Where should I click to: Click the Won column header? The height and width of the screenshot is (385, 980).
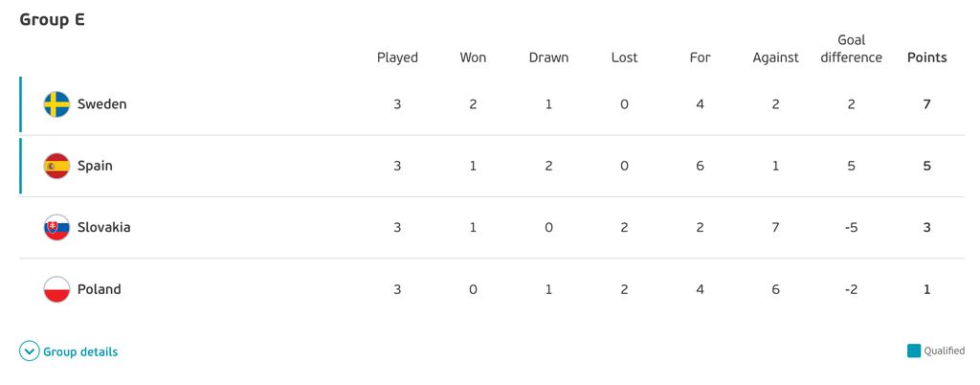(x=473, y=57)
